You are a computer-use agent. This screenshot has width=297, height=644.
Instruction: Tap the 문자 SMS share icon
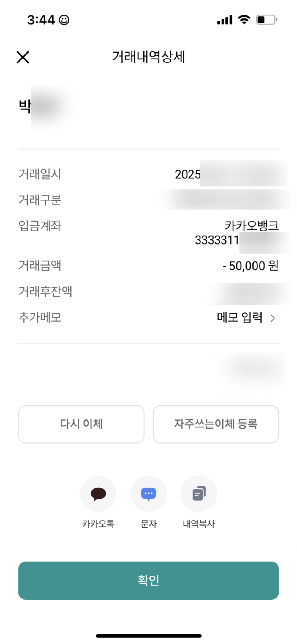(x=148, y=494)
